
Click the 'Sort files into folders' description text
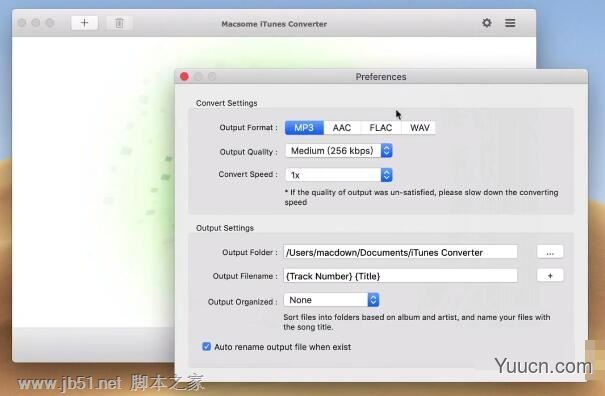click(x=417, y=322)
